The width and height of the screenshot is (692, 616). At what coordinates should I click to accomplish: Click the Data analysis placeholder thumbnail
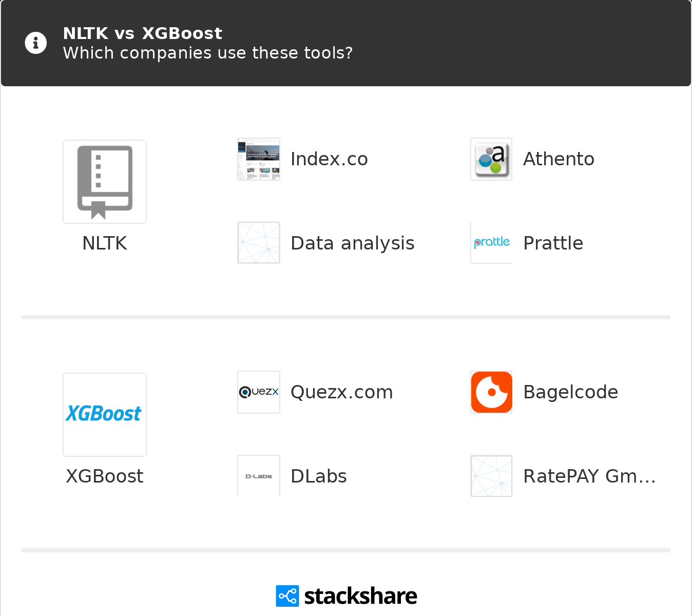point(259,243)
